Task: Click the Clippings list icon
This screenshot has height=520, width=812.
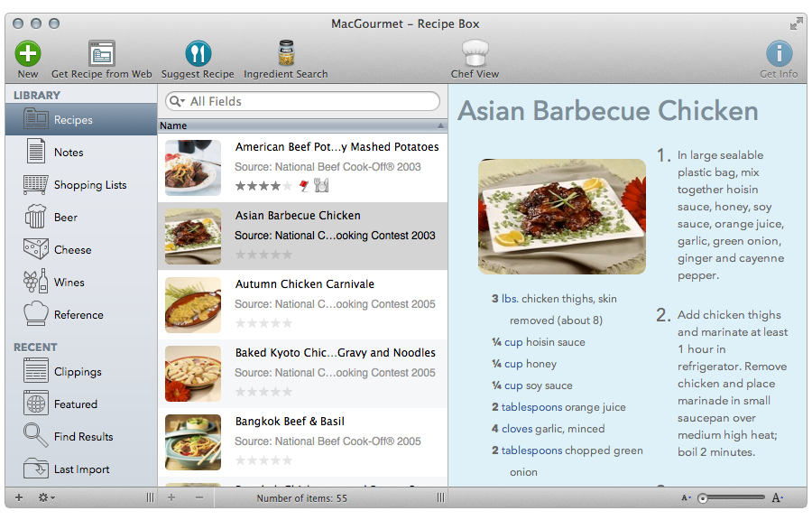Action: click(36, 371)
